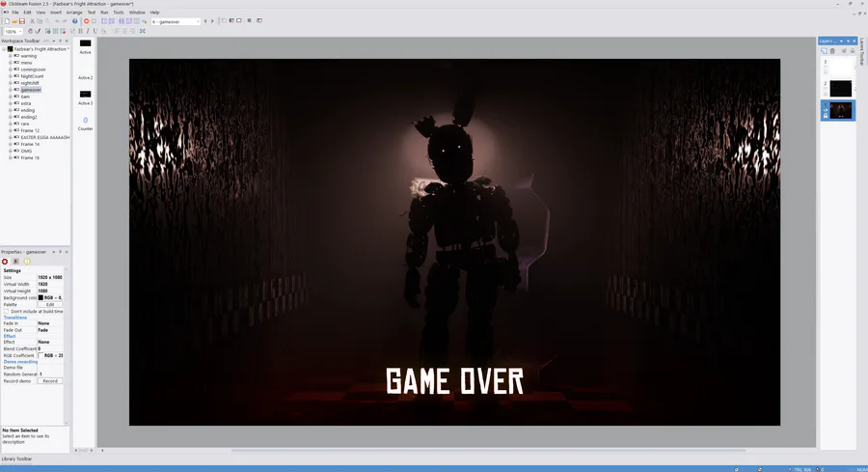
Task: Select the 'Active' black object in object list
Action: (x=85, y=46)
